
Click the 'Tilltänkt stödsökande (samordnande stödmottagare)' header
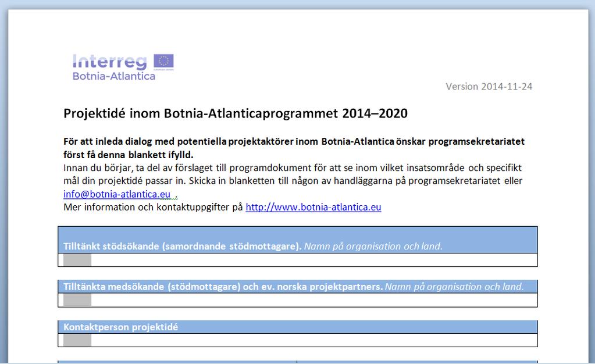point(183,247)
